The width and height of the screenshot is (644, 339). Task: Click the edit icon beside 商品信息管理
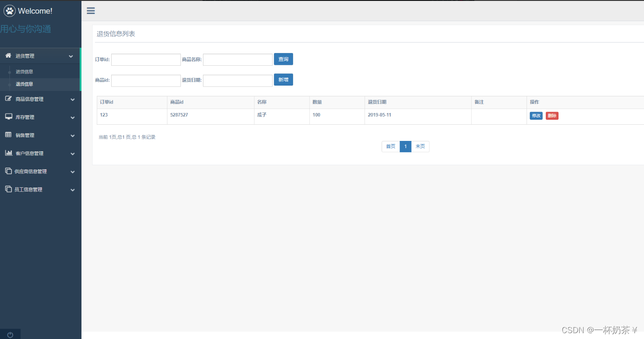(8, 99)
